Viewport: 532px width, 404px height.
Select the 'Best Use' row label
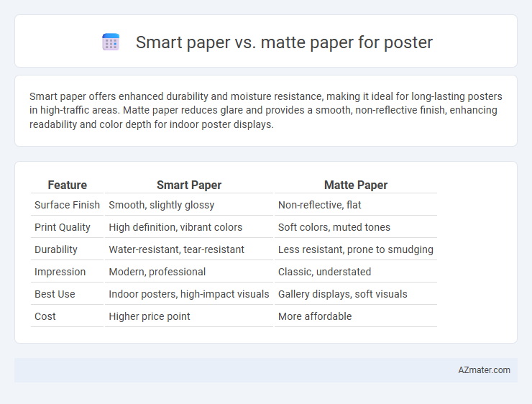(55, 294)
